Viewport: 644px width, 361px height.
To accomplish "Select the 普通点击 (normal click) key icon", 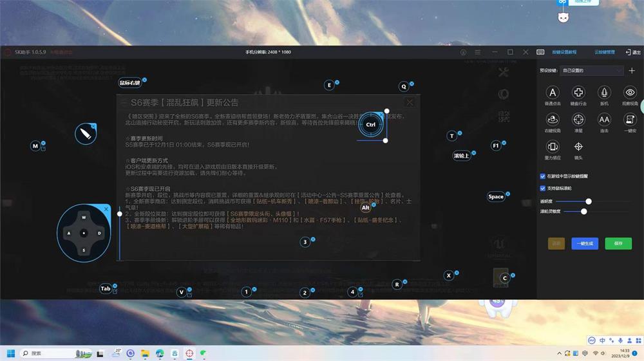I will [552, 93].
